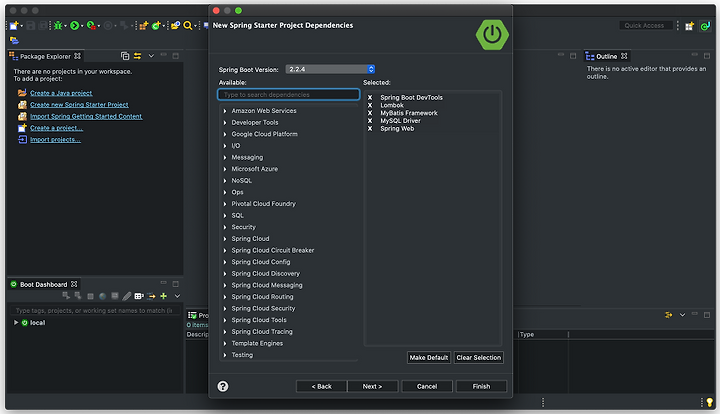Click the Boot Dashboard yellow arrow filter icon
The height and width of the screenshot is (414, 720).
[151, 297]
